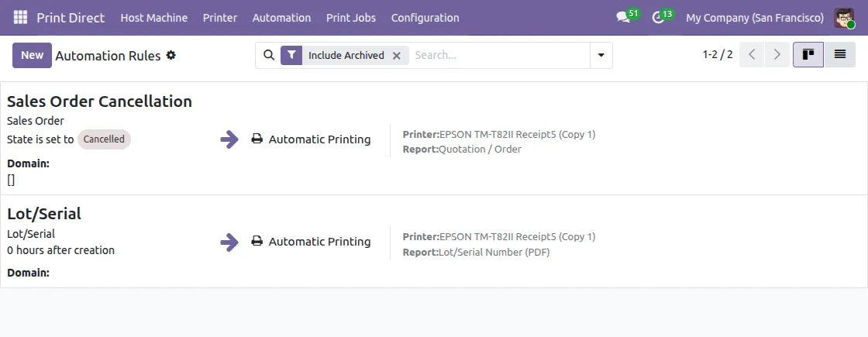Click the filter funnel icon in search
Image resolution: width=868 pixels, height=337 pixels.
291,55
